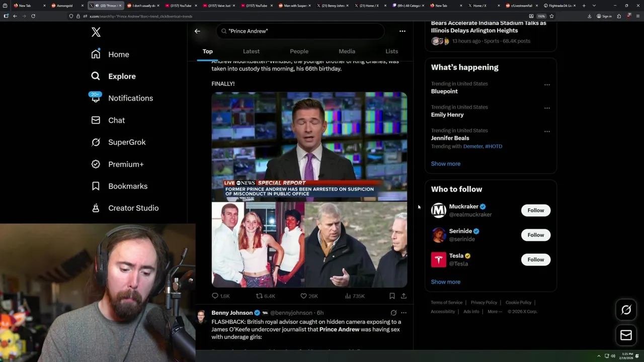Screen dimensions: 644x362
Task: Open floating Grok button bottom right
Action: 626,310
